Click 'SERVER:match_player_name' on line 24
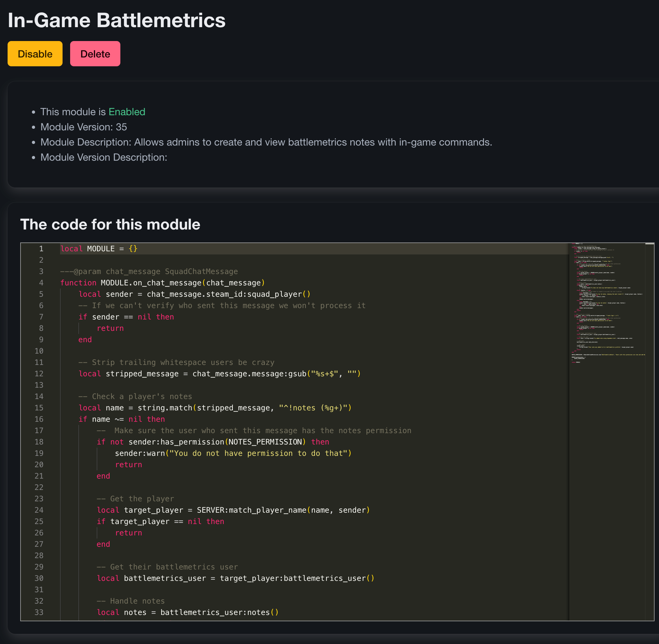Screen dimensions: 659x644 coord(251,510)
